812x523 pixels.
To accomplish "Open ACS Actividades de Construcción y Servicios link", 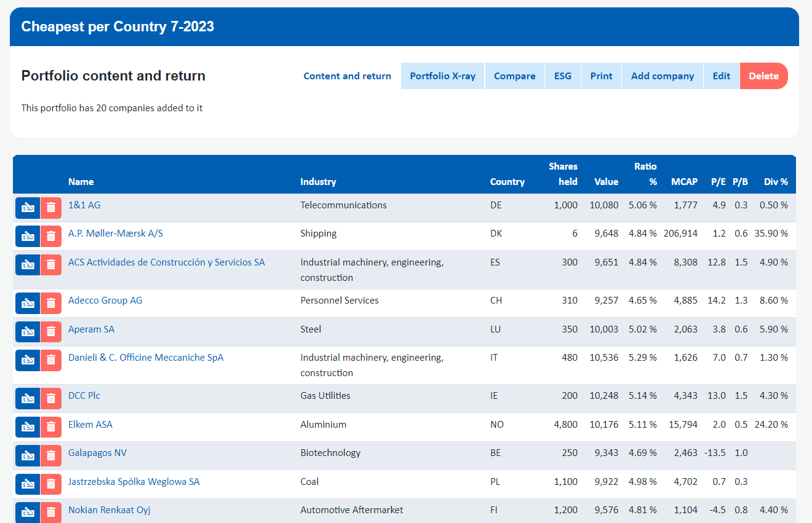I will tap(167, 262).
